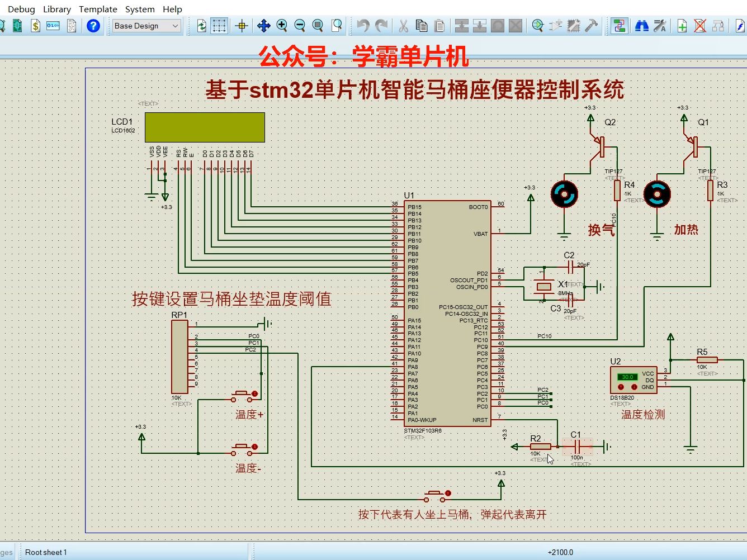Click the LCD1 display component
The height and width of the screenshot is (560, 747).
205,127
